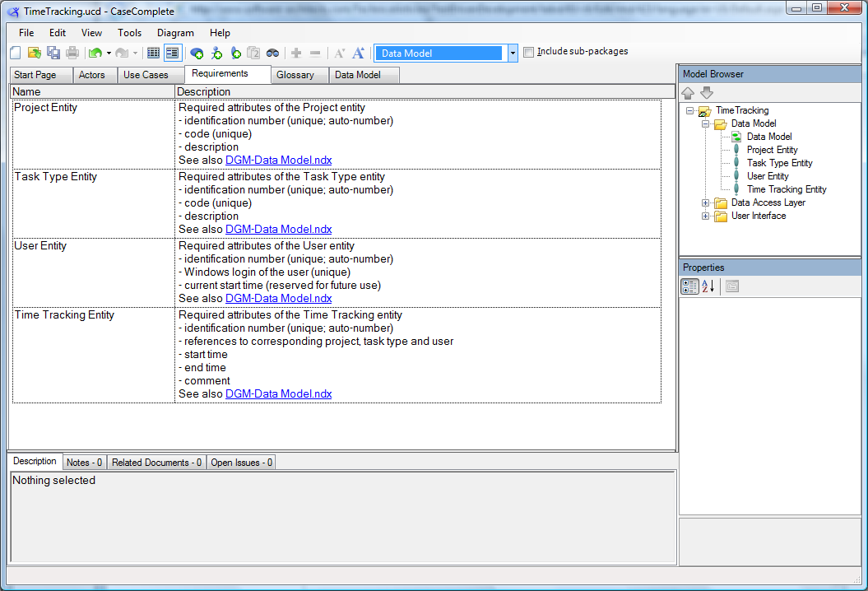Select Project Entity in Model Browser tree
Image resolution: width=868 pixels, height=591 pixels.
pyautogui.click(x=772, y=150)
